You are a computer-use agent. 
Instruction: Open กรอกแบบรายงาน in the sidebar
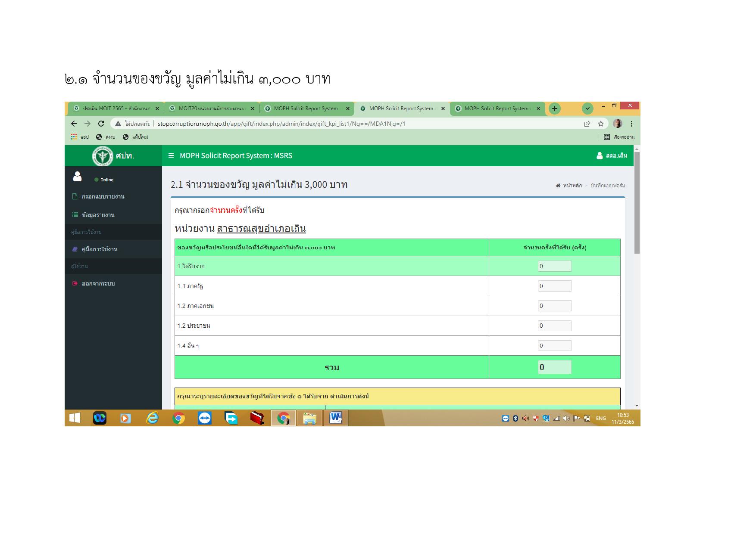[x=103, y=197]
